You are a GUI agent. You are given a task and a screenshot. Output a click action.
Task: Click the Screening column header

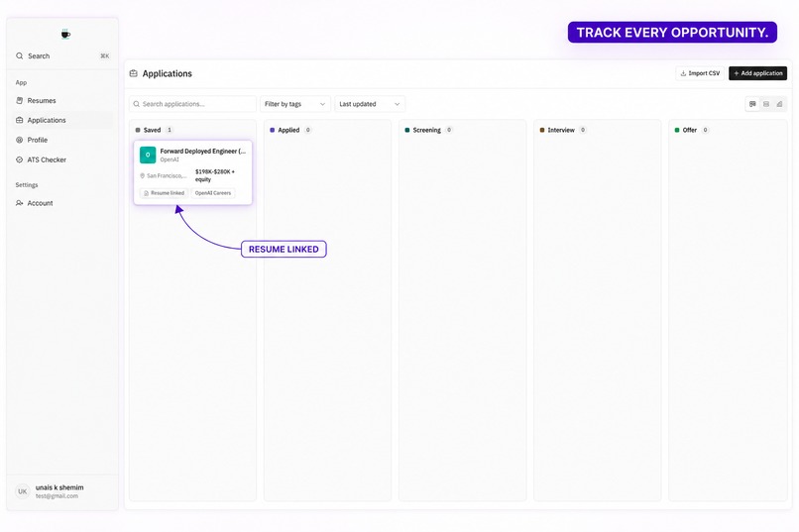426,131
